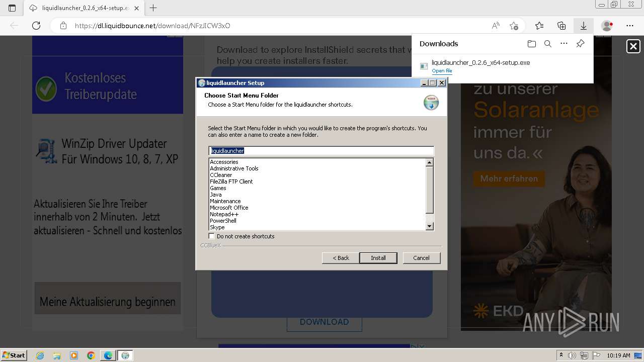Select FileZilla FTP Client folder
This screenshot has width=644, height=362.
pyautogui.click(x=231, y=182)
